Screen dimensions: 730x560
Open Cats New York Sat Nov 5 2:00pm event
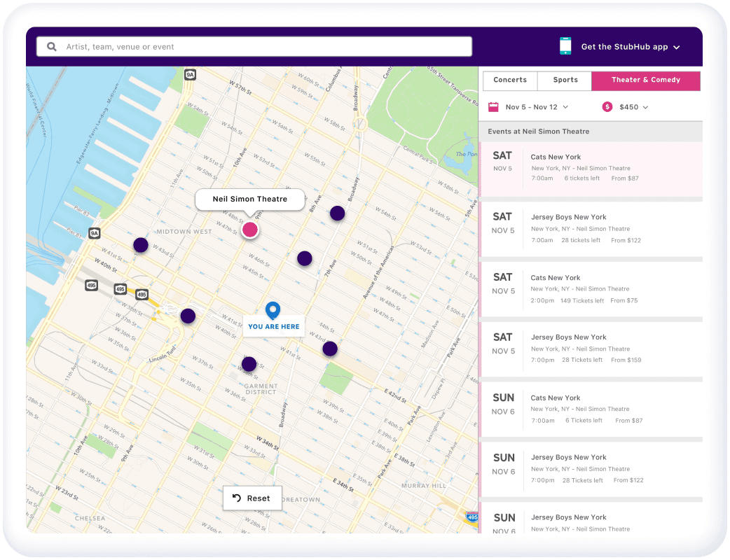click(591, 289)
